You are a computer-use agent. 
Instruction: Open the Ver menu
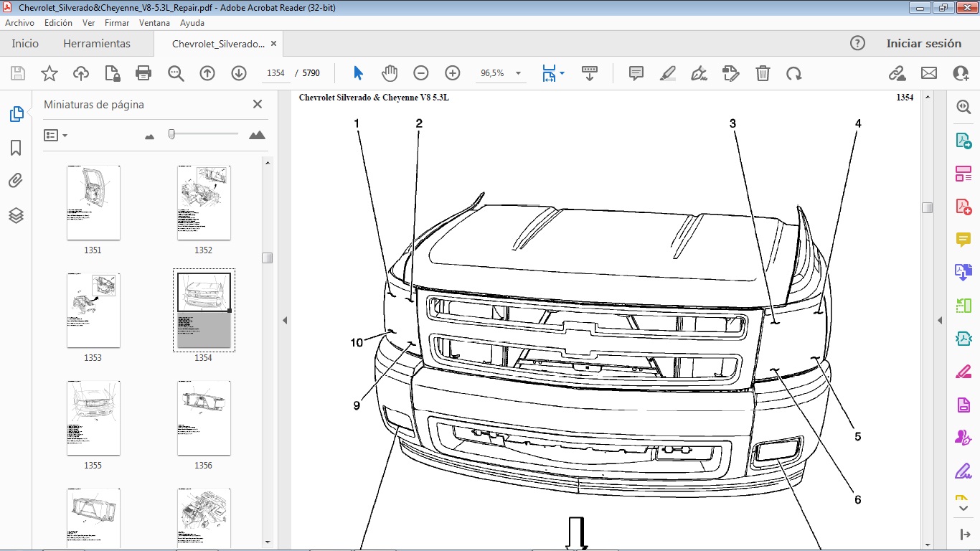pyautogui.click(x=88, y=23)
